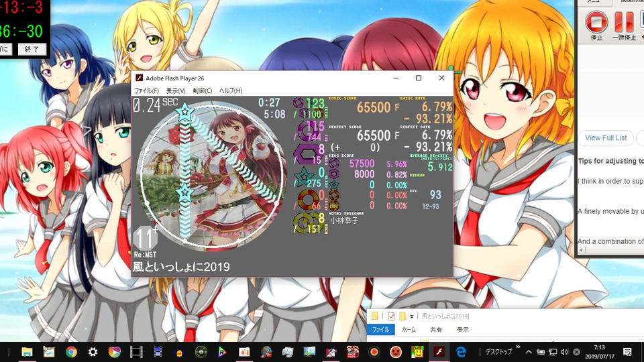Open Settings gear icon on the taskbar
The image size is (644, 362).
click(x=93, y=352)
